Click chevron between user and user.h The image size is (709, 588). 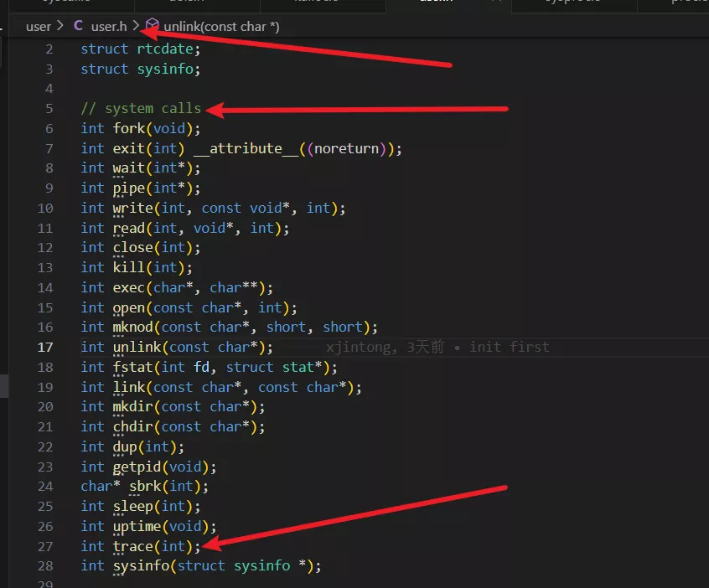click(x=60, y=27)
